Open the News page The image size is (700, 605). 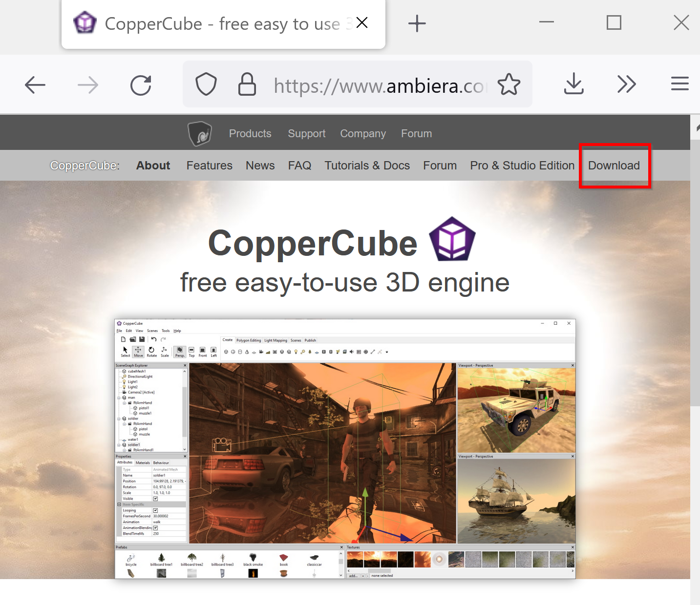tap(260, 166)
